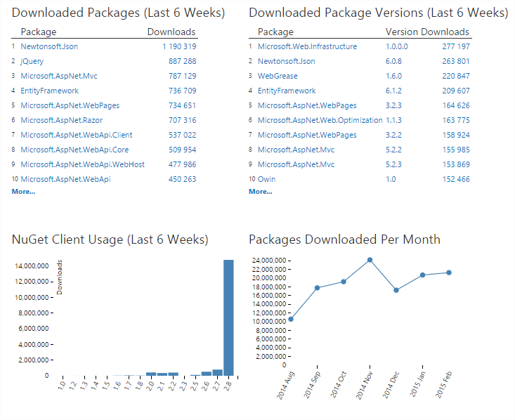Viewport: 515px width, 420px height.
Task: Open the Microsoft.AspNet.WebApi.Core package link
Action: click(x=74, y=150)
